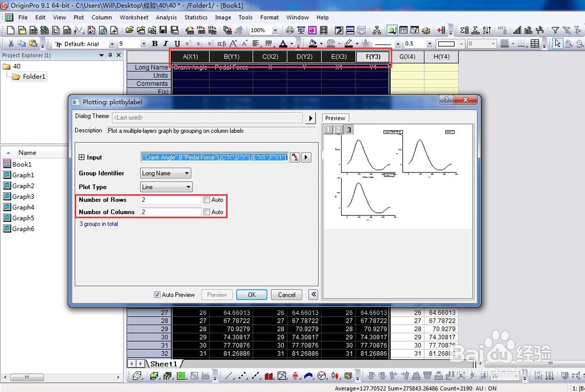Click the Number of Rows input field
This screenshot has width=585, height=392.
171,200
